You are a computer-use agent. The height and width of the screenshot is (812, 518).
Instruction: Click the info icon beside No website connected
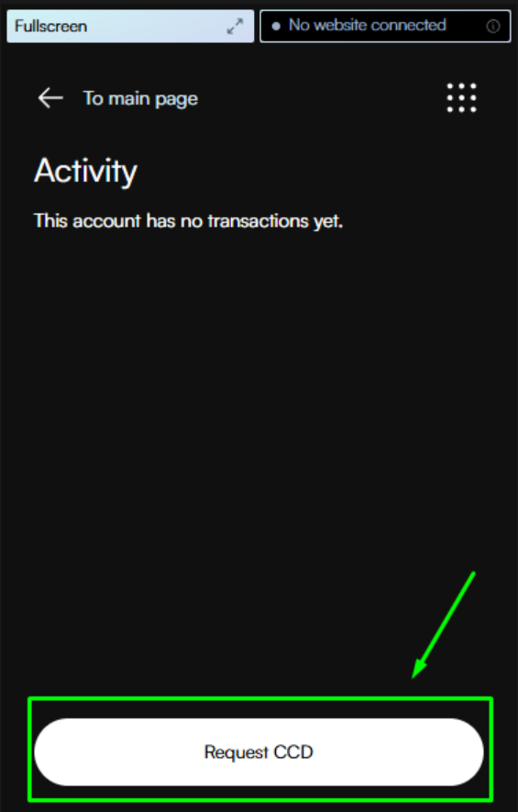[493, 26]
